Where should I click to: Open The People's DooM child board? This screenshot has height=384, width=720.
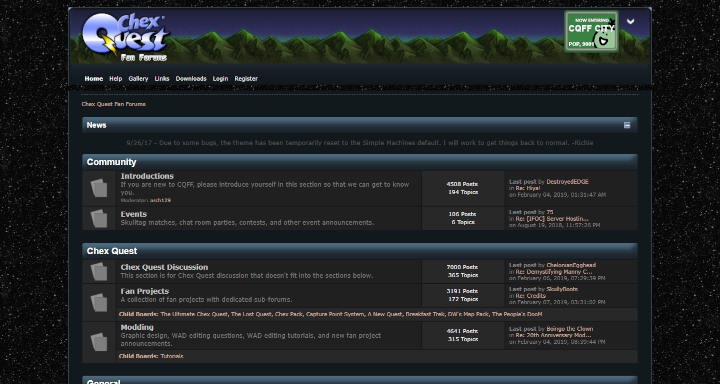517,314
